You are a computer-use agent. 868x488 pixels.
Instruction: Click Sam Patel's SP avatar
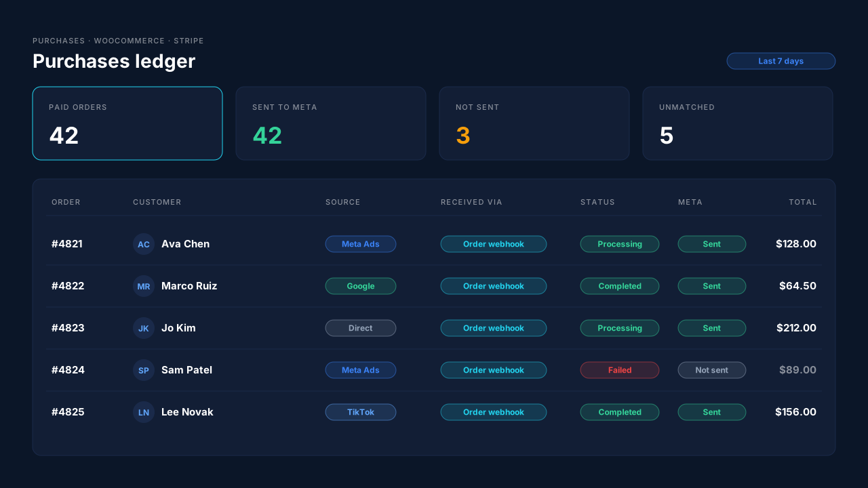coord(144,370)
